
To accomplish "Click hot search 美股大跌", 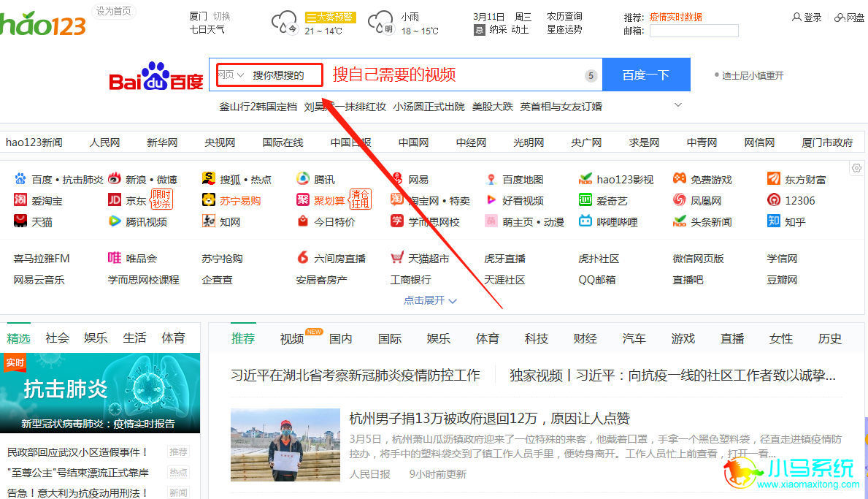I will (492, 107).
